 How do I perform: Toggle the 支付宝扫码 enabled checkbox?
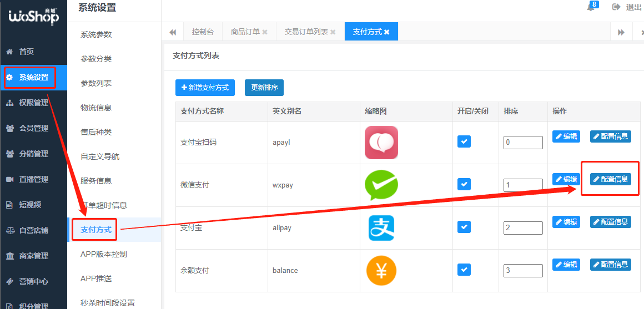464,141
